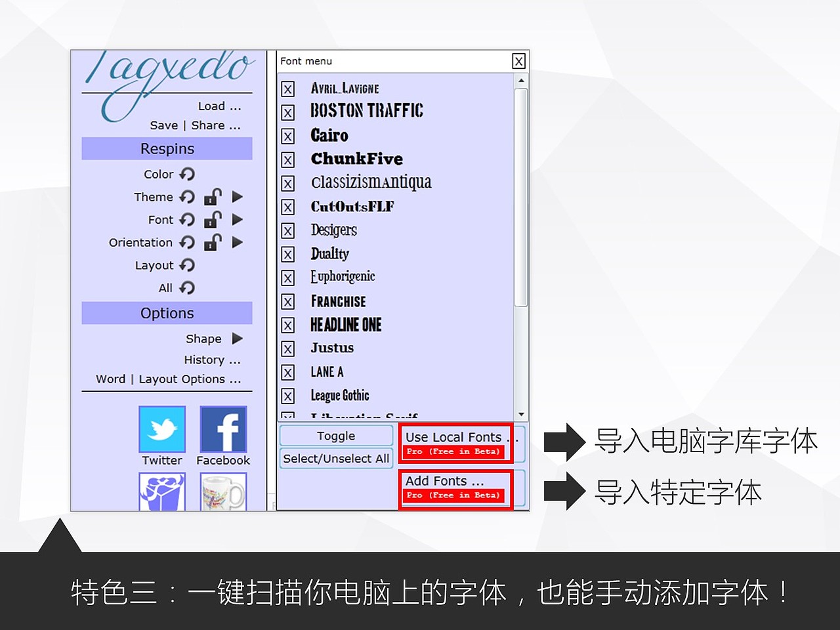
Task: Click the Theme respin icon
Action: coord(186,197)
